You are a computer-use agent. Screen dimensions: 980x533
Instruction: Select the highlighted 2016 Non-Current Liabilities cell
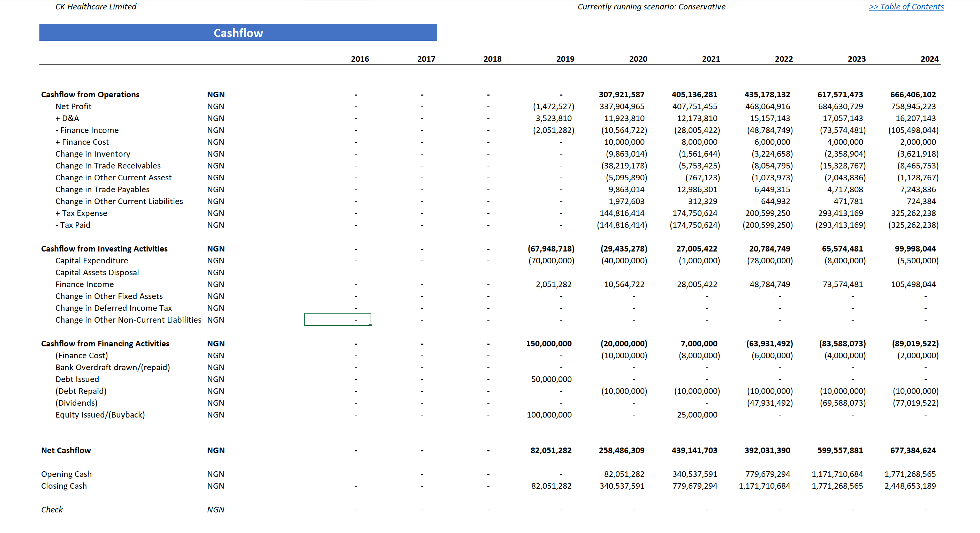click(x=337, y=320)
